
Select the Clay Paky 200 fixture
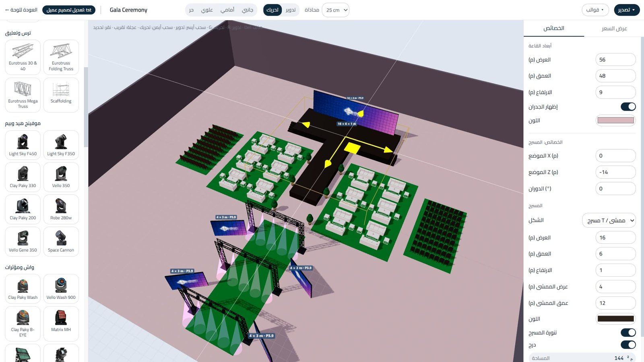point(23,209)
